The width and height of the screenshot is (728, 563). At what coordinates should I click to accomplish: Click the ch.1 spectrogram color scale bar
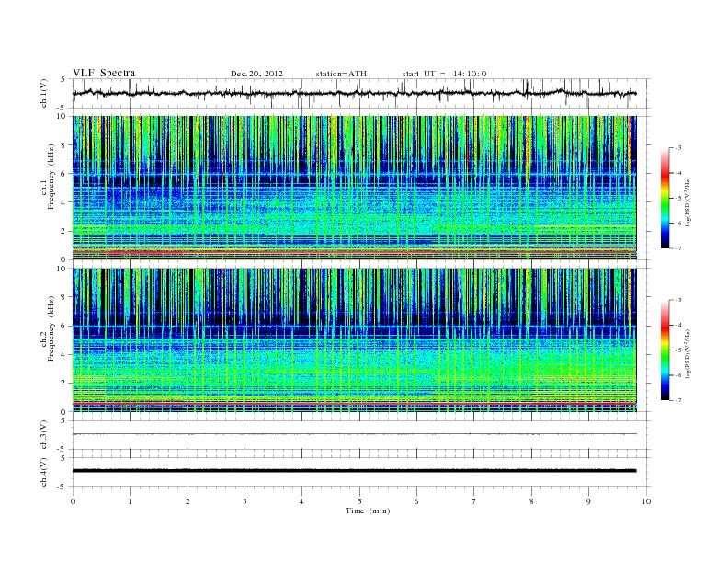[665, 199]
